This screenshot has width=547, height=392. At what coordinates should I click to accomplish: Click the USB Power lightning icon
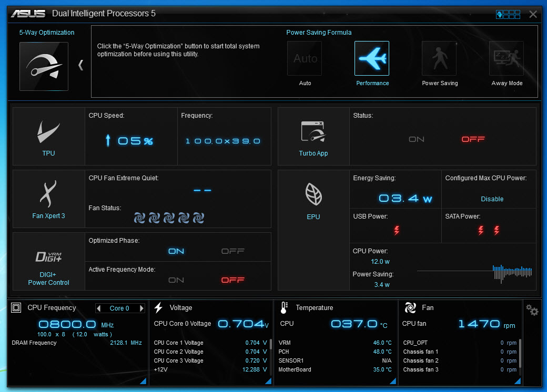397,230
